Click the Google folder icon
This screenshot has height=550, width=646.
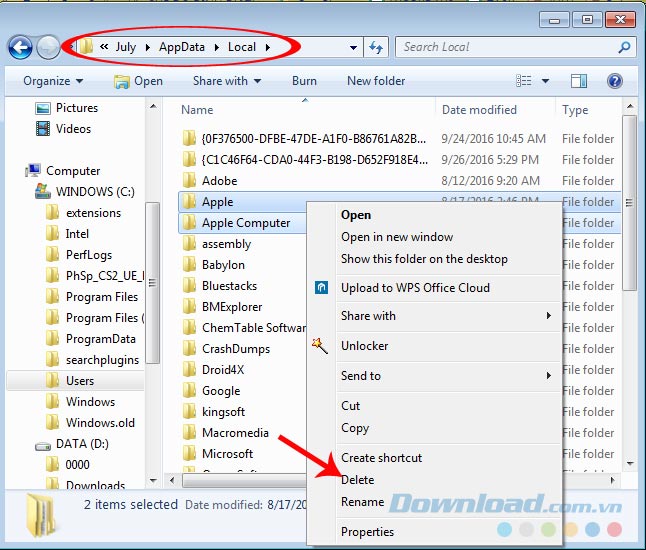tap(189, 391)
